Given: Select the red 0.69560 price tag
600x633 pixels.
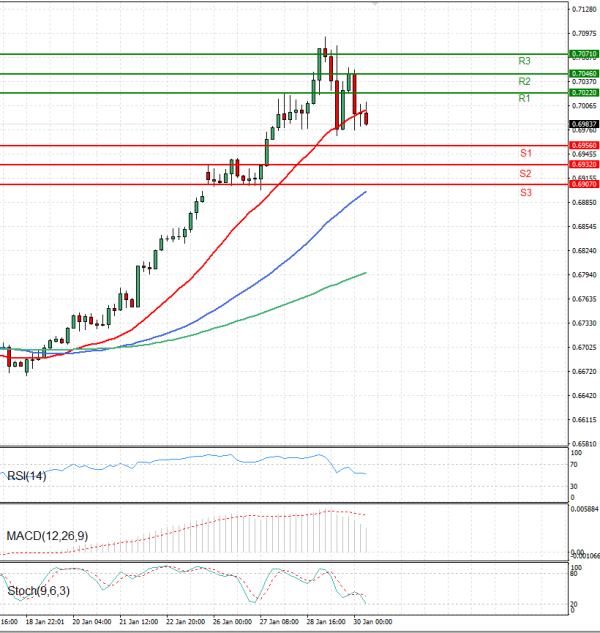Looking at the screenshot, I should [x=583, y=145].
